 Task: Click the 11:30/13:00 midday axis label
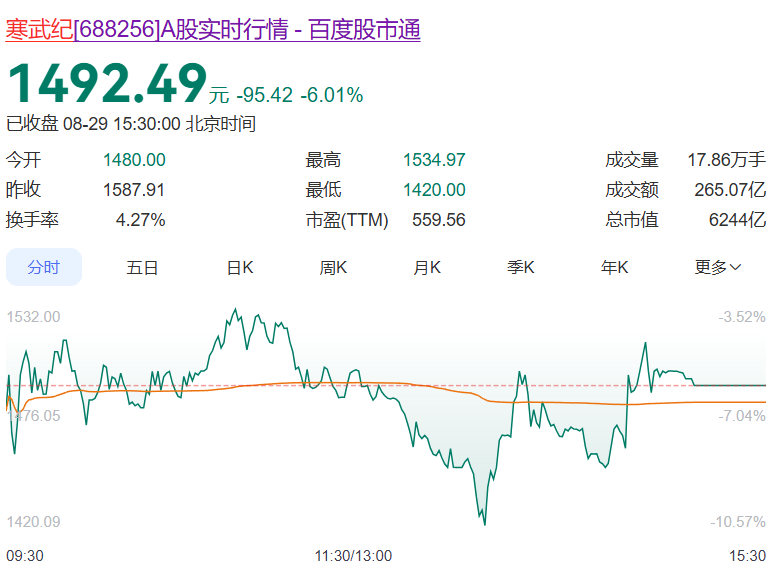click(353, 556)
